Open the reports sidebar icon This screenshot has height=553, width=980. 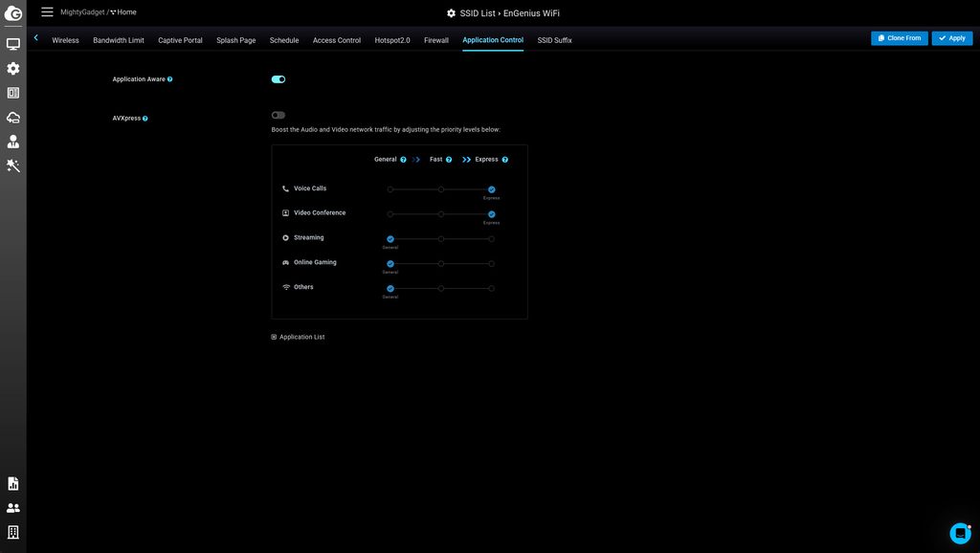(x=13, y=484)
